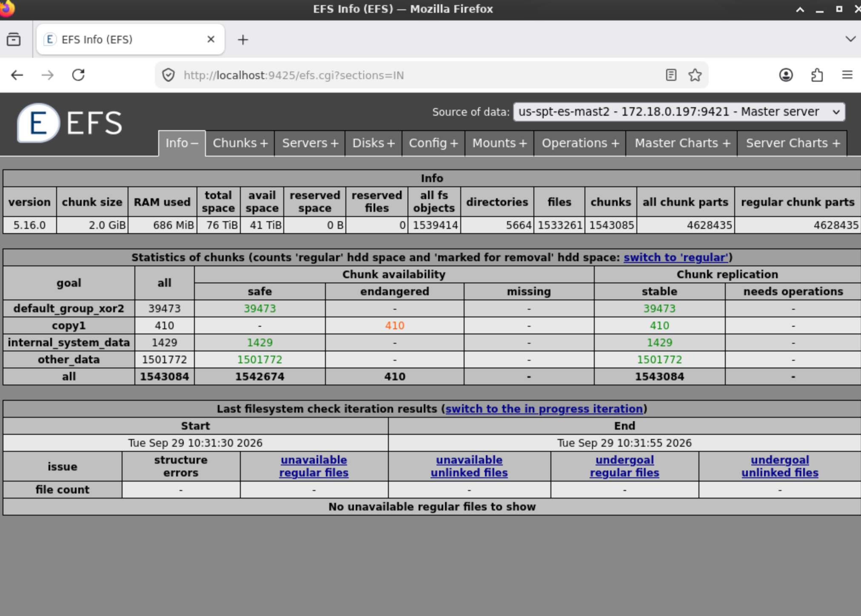Click the orange endangered 410 value

coord(395,326)
